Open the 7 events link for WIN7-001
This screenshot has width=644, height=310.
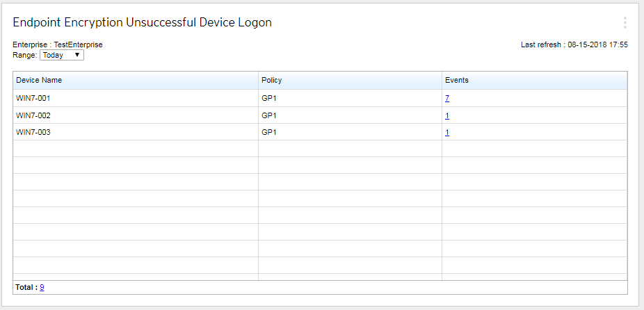[x=447, y=99]
